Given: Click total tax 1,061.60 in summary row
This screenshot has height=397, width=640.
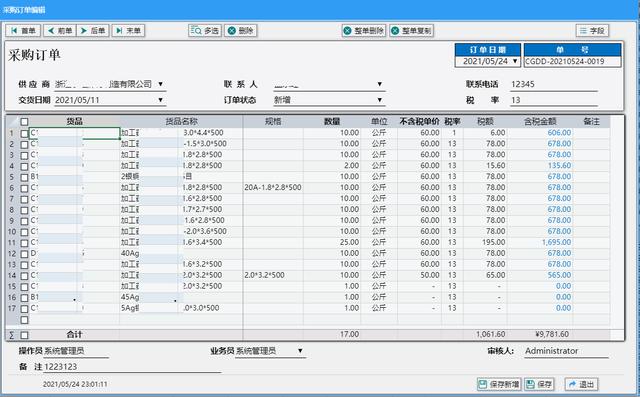Looking at the screenshot, I should [491, 334].
